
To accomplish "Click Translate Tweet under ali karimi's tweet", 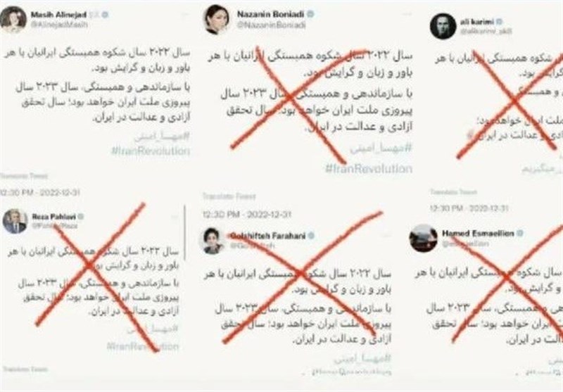I will pos(453,192).
